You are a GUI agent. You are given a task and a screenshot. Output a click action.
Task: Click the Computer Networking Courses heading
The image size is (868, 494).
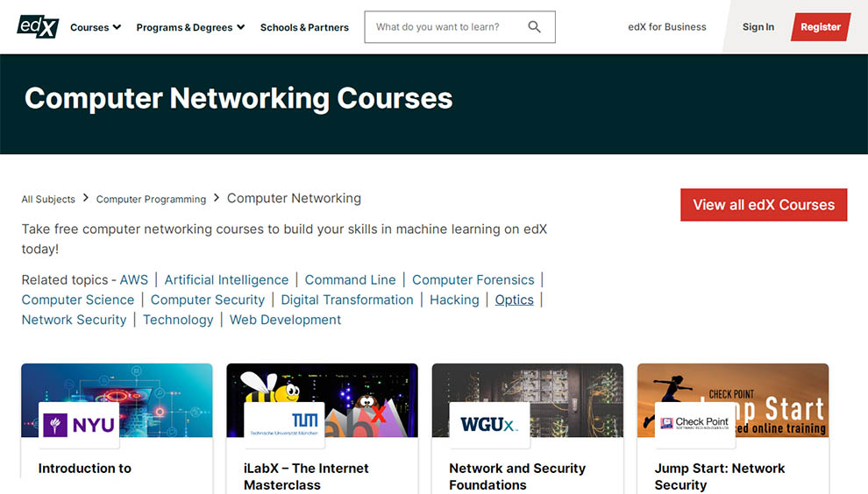coord(238,98)
